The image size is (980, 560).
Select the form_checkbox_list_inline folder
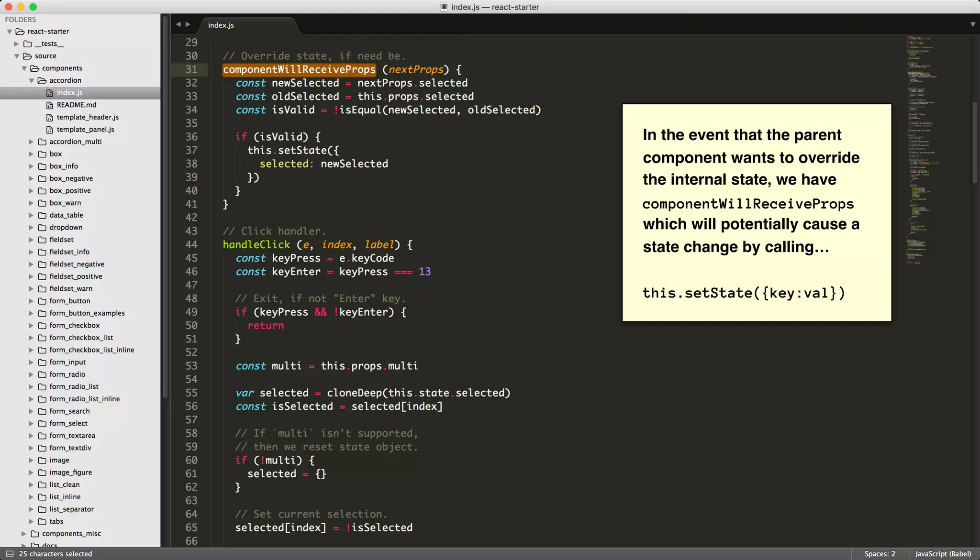pyautogui.click(x=92, y=350)
